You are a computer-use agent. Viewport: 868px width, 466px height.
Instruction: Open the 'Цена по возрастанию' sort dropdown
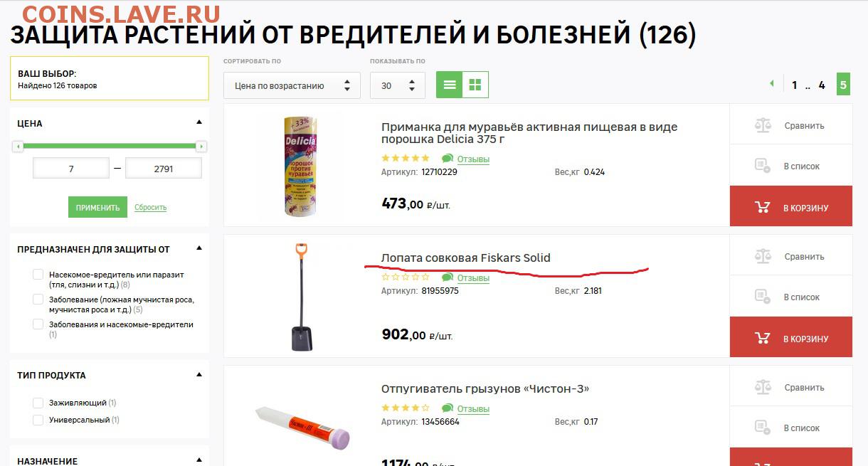click(292, 85)
